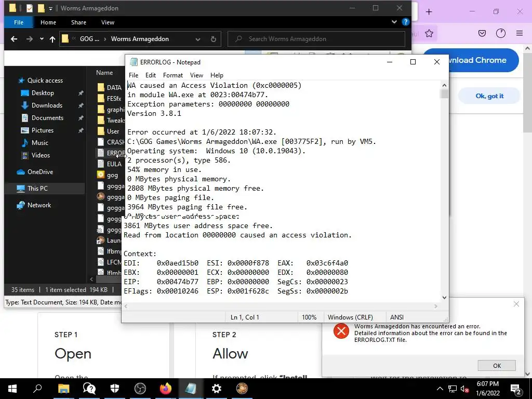This screenshot has width=532, height=399.
Task: Click Ok, got it button in browser
Action: 489,96
